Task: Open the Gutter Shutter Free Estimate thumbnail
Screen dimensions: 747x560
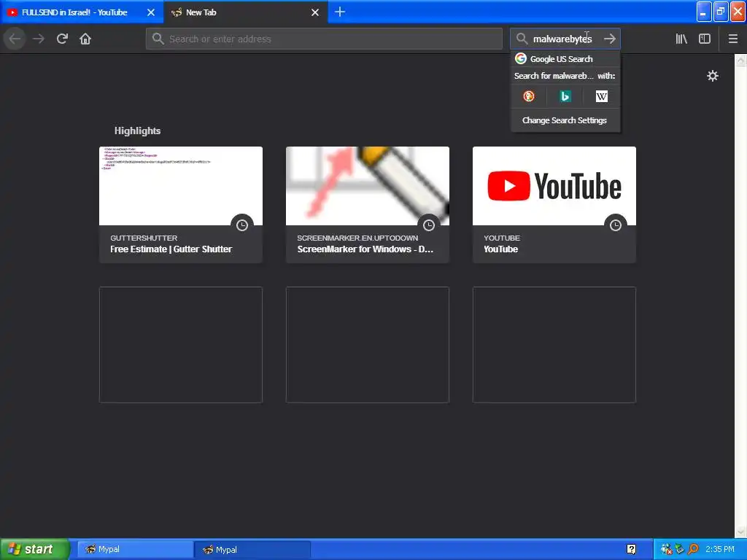Action: (181, 186)
